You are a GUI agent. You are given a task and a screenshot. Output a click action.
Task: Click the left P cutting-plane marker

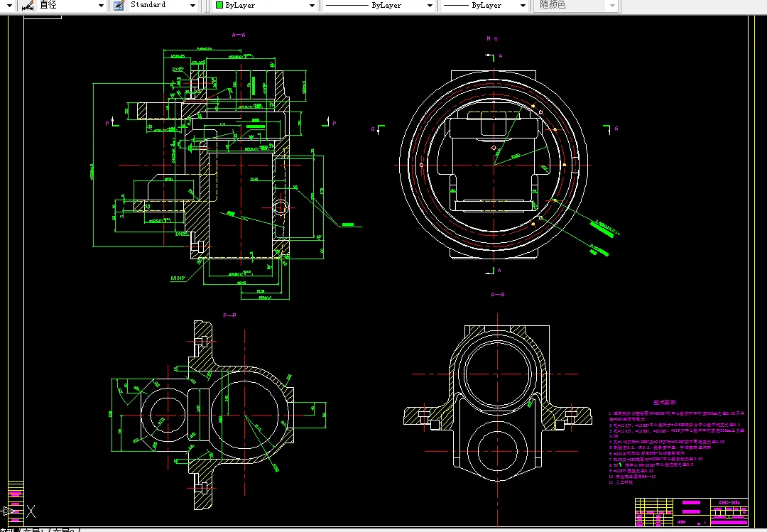pyautogui.click(x=111, y=122)
